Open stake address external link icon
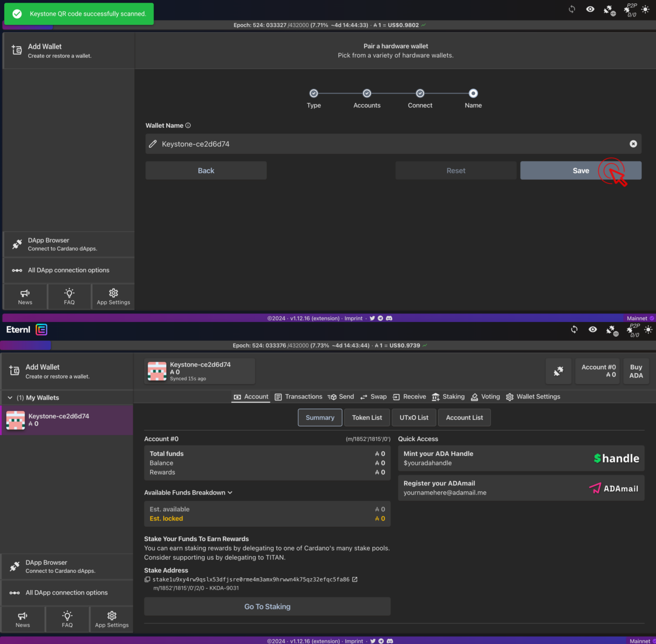This screenshot has height=644, width=656. pyautogui.click(x=355, y=580)
